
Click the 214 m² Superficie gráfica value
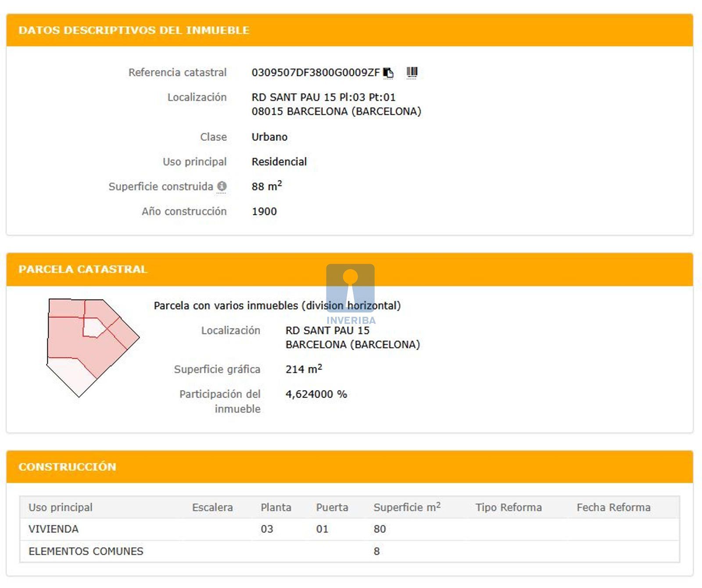[304, 369]
